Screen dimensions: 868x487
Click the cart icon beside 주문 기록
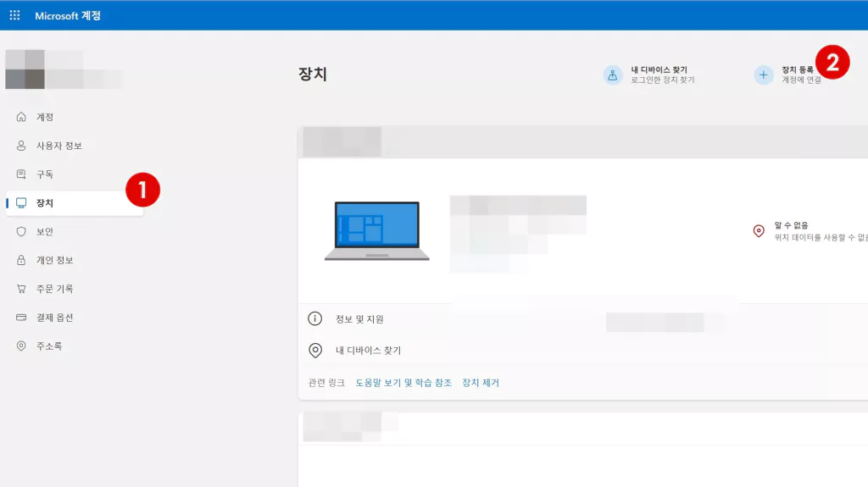coord(21,289)
